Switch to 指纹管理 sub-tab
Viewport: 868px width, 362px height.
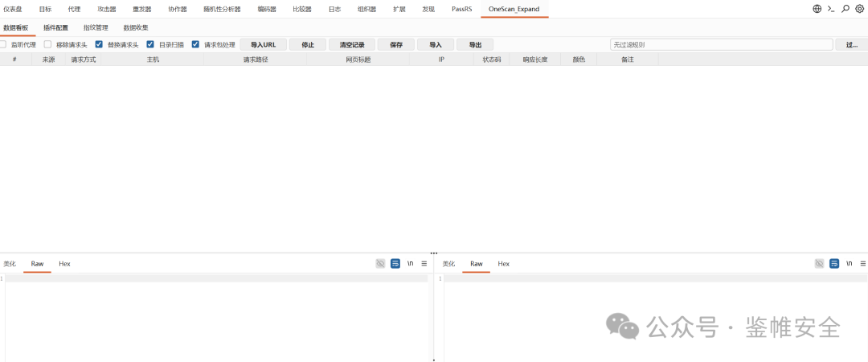tap(96, 27)
